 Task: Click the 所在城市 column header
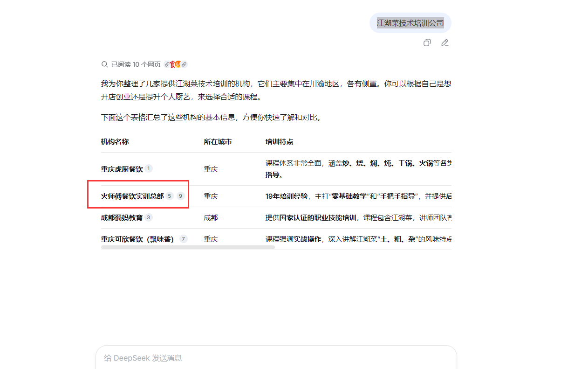coord(218,142)
